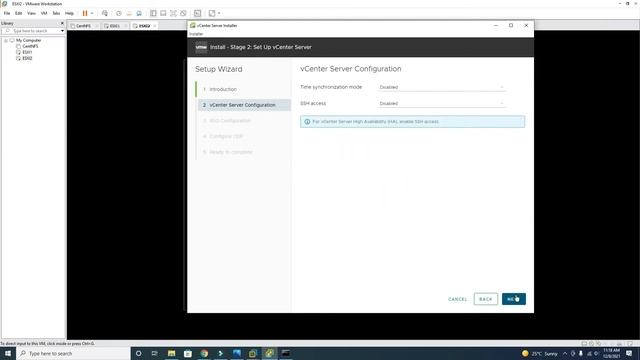Open the console view toolbar icon
This screenshot has width=640, height=360.
point(197,13)
